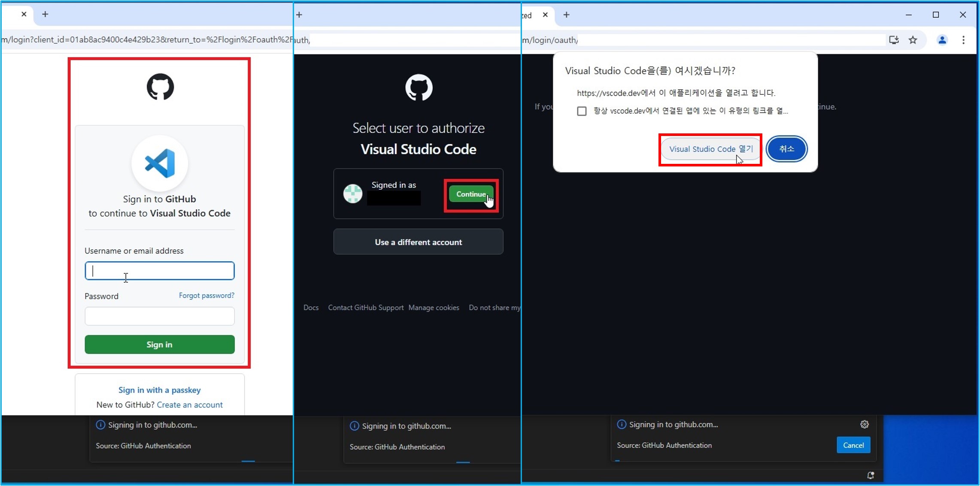
Task: Open a new tab in the middle browser panel
Action: point(299,15)
